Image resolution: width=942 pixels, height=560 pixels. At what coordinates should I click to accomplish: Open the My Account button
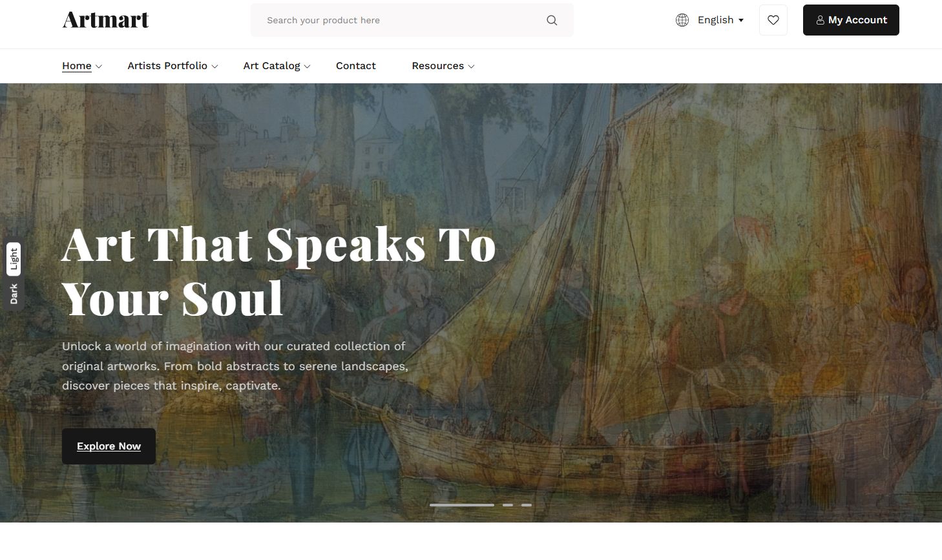pyautogui.click(x=851, y=20)
